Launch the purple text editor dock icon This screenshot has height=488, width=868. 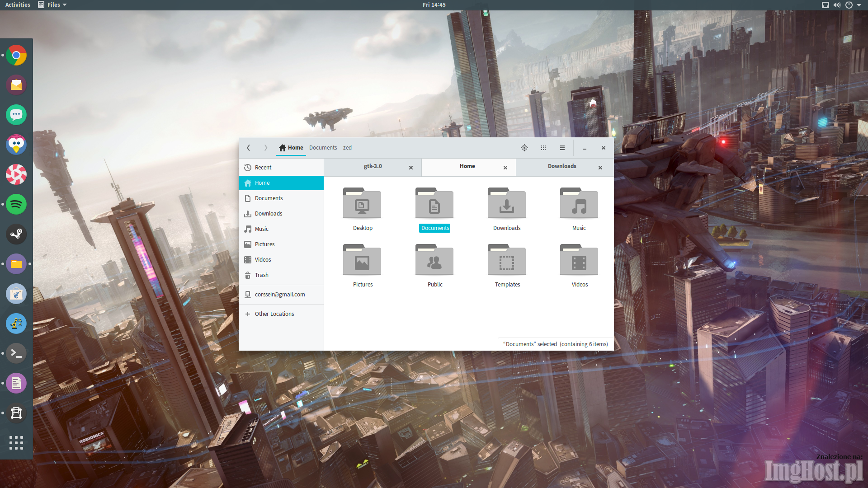point(16,383)
